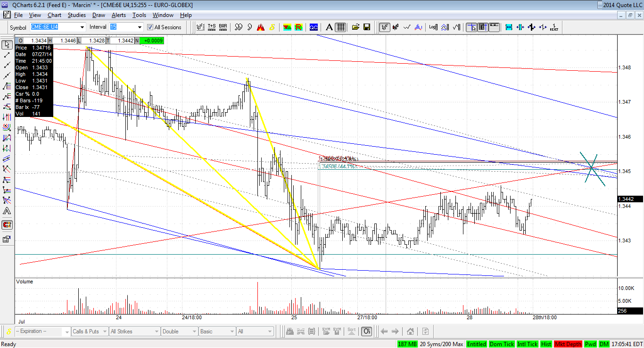This screenshot has width=644, height=348.
Task: Toggle the All Sessions checkbox
Action: [x=150, y=27]
